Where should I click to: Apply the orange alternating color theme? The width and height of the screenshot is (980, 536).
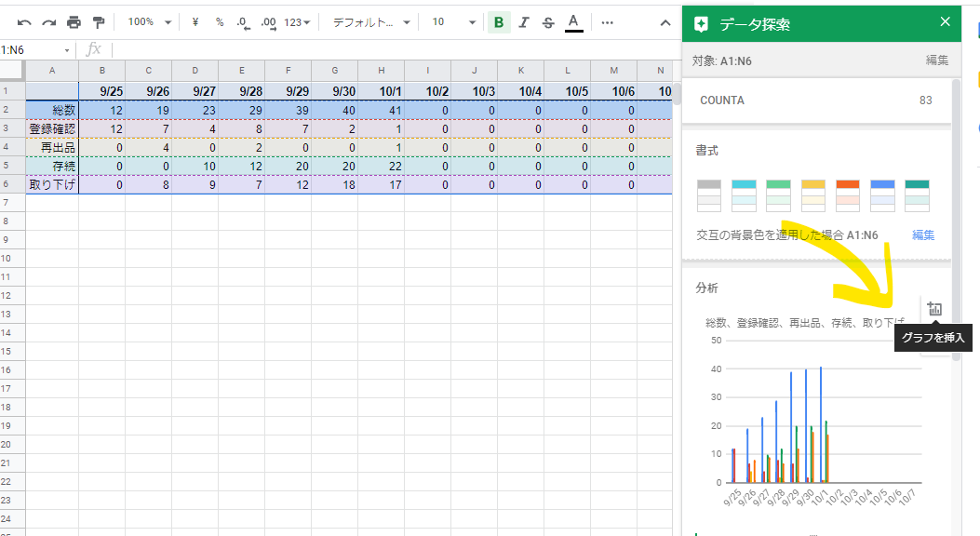click(x=848, y=196)
